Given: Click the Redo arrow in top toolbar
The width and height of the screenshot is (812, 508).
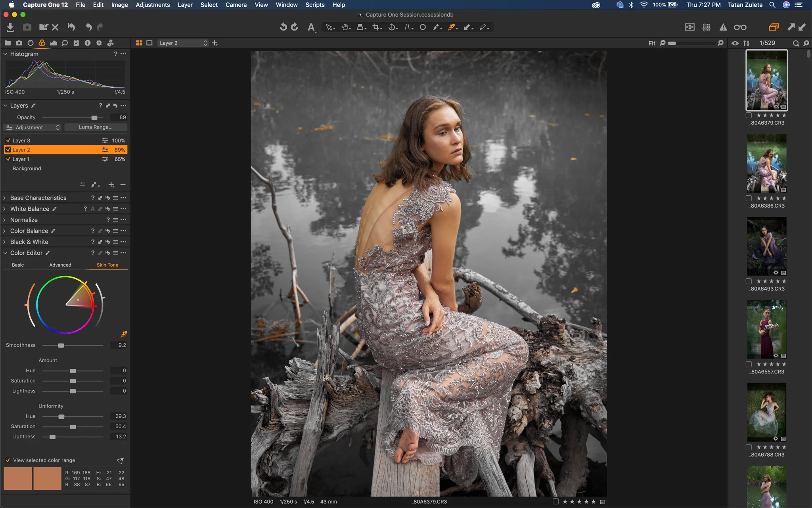Looking at the screenshot, I should point(100,27).
